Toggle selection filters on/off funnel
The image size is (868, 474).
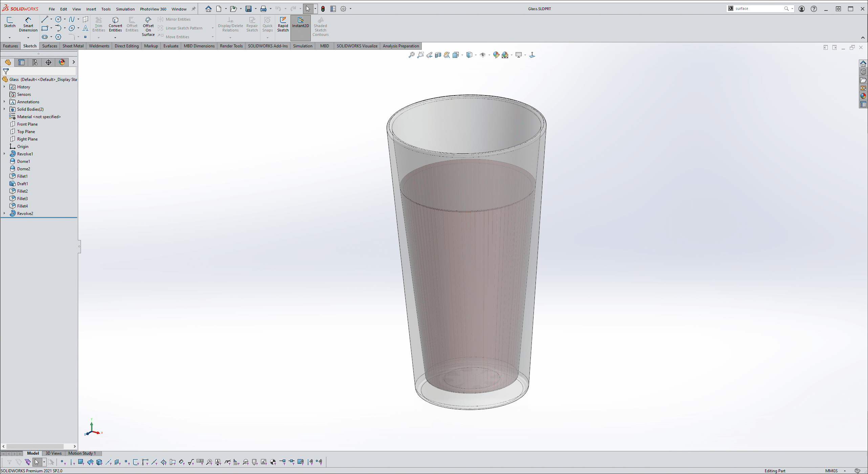[x=9, y=462]
